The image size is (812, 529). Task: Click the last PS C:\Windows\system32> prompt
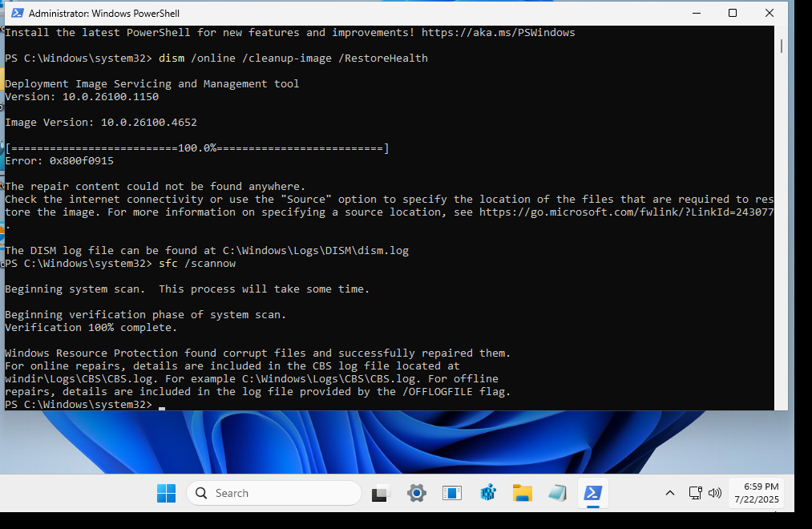(x=79, y=404)
